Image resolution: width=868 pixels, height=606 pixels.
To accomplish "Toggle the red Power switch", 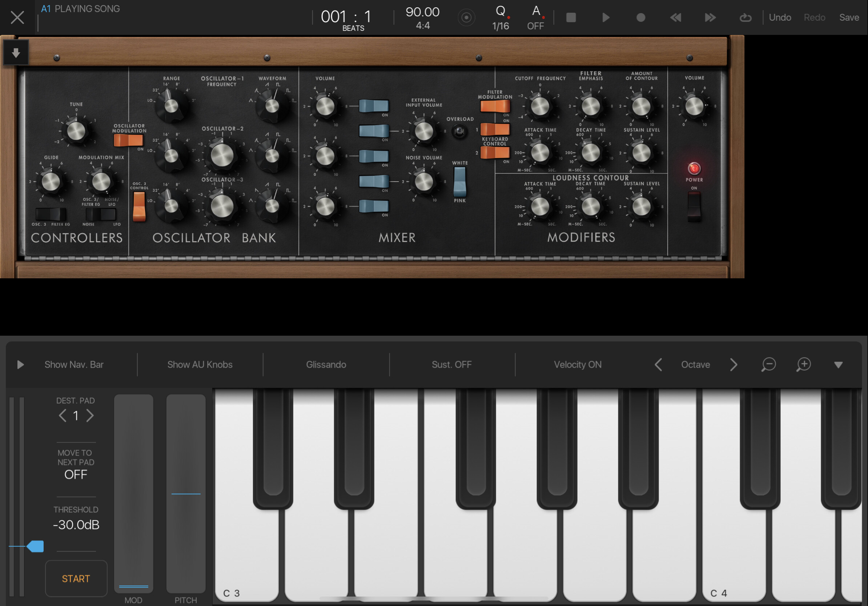I will [694, 206].
